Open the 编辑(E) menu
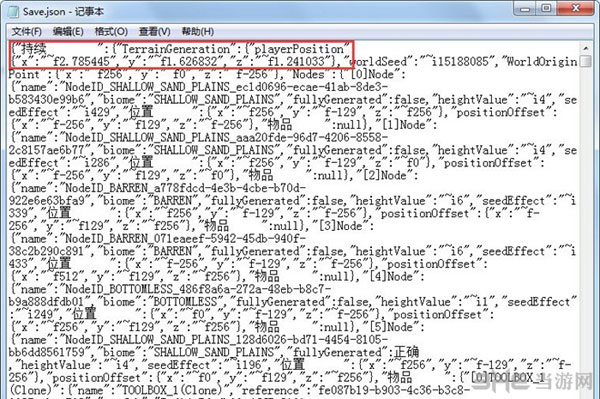 [68, 31]
